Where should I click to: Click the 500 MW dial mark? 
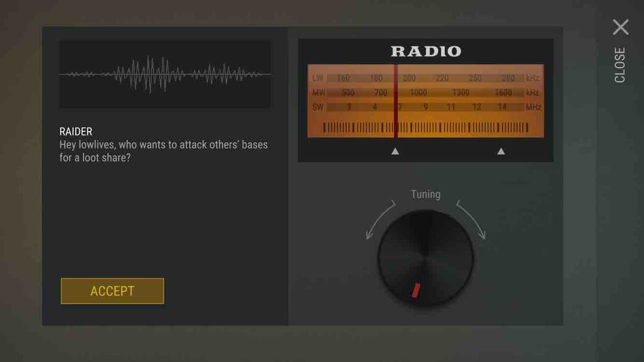point(348,92)
